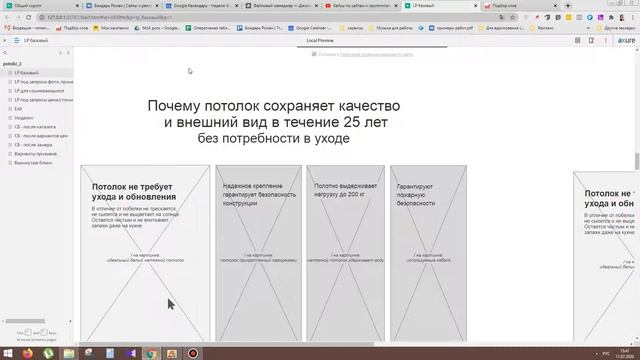The height and width of the screenshot is (360, 640).
Task: Click the red recording app in the taskbar
Action: [193, 353]
